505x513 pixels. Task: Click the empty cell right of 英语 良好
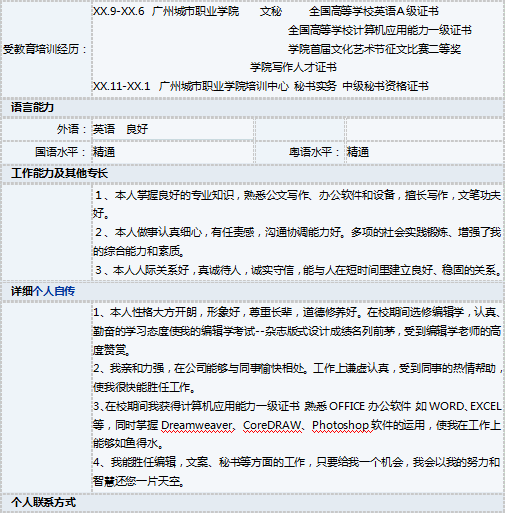[300, 129]
